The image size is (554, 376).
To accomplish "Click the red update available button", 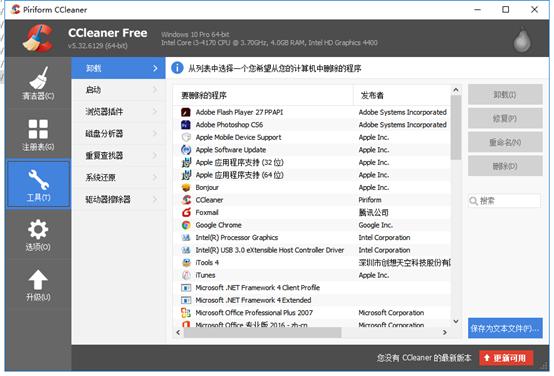I will [506, 358].
